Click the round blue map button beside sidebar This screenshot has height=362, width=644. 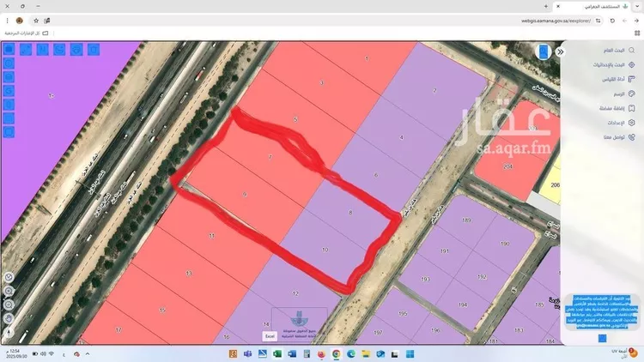(544, 51)
